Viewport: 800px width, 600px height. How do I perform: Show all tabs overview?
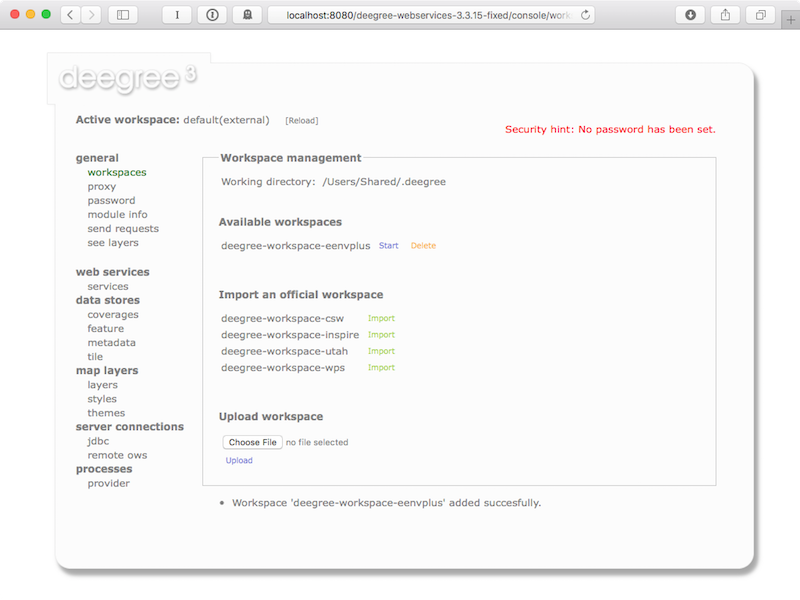760,15
